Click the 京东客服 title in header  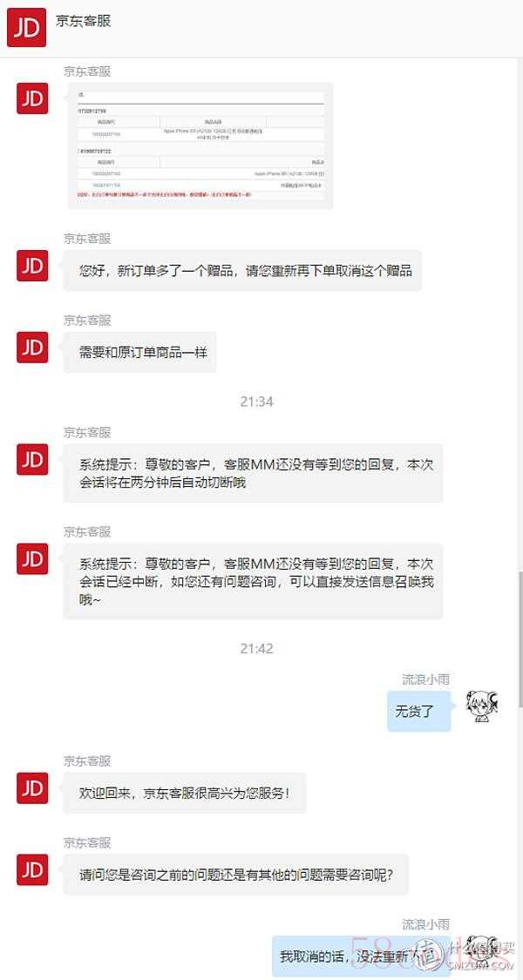pyautogui.click(x=83, y=21)
